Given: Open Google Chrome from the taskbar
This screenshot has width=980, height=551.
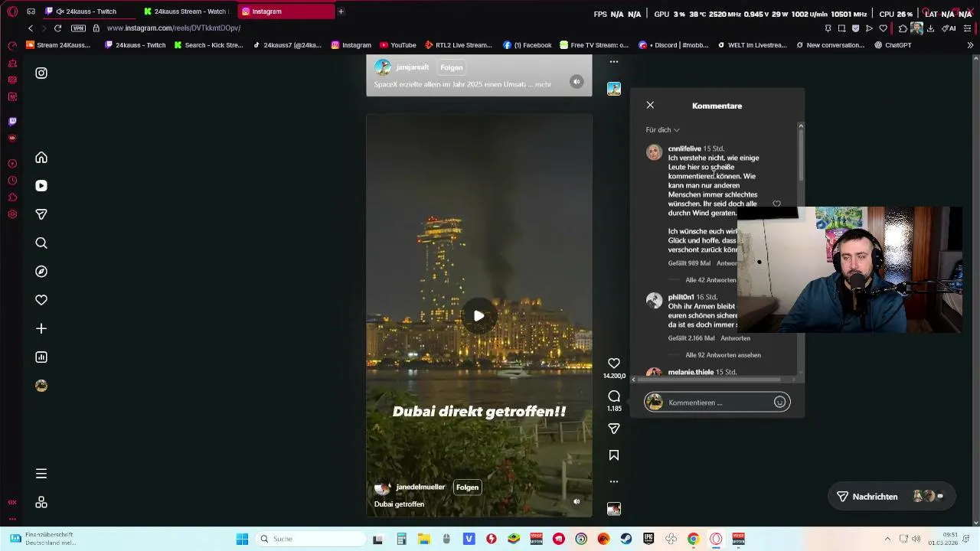Looking at the screenshot, I should click(693, 539).
